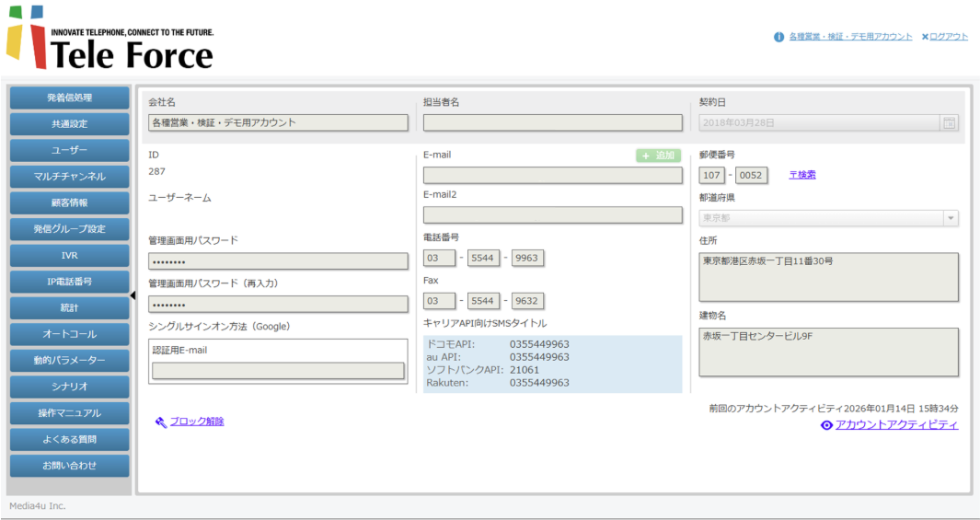Screen dimensions: 980x520
Task: Click the Tele Force logo
Action: (x=110, y=39)
